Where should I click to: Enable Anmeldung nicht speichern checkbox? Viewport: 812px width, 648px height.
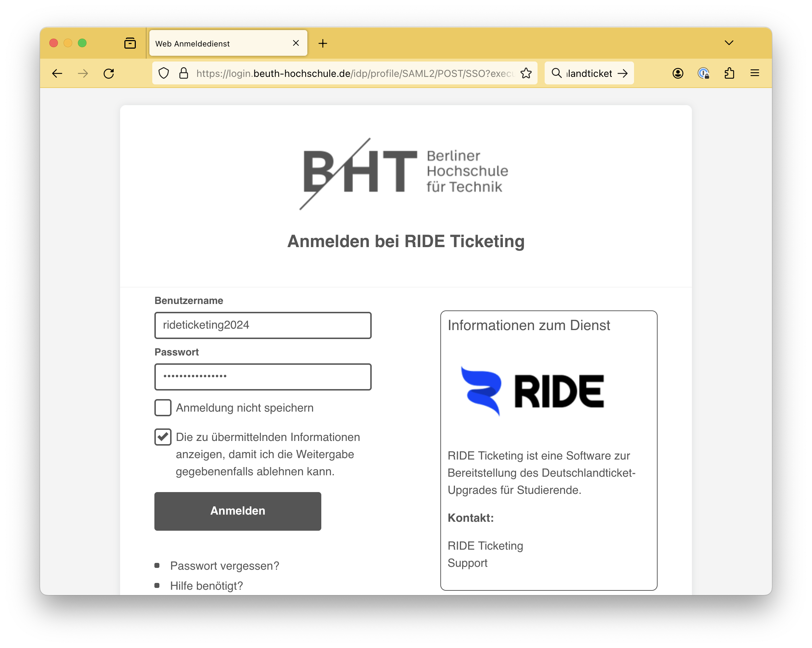pos(163,408)
